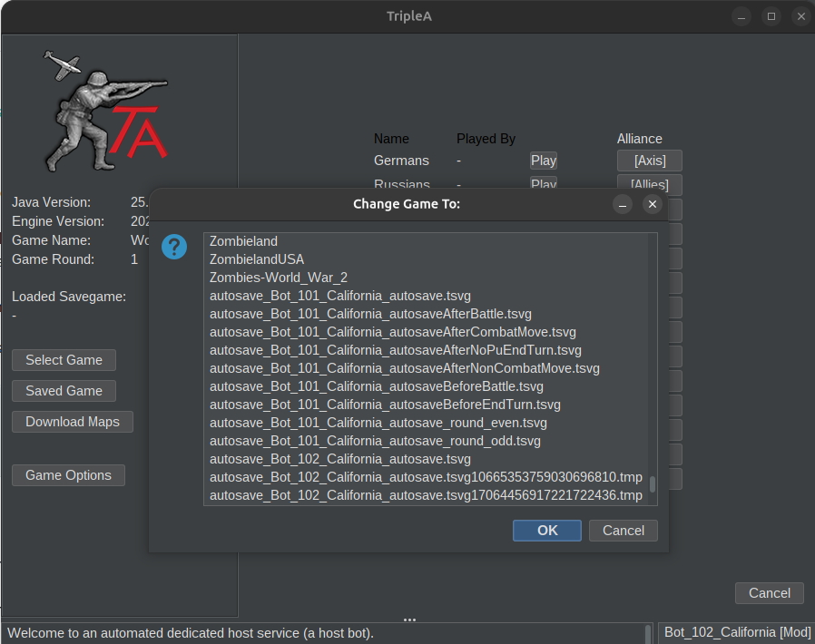Image resolution: width=815 pixels, height=644 pixels.
Task: Click the [Allies] alliance button
Action: 650,183
